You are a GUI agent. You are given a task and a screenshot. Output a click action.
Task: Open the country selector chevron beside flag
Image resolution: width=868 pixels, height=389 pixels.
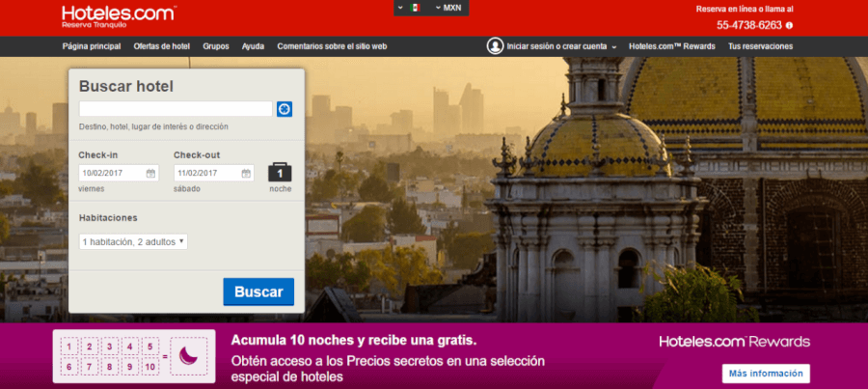coord(401,8)
